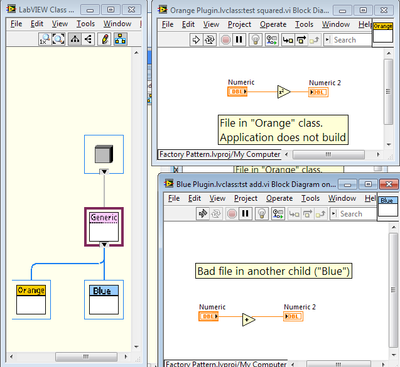Image resolution: width=400 pixels, height=367 pixels.
Task: Toggle execution highlighting lightbulb in Blue Plugin window
Action: pyautogui.click(x=262, y=214)
